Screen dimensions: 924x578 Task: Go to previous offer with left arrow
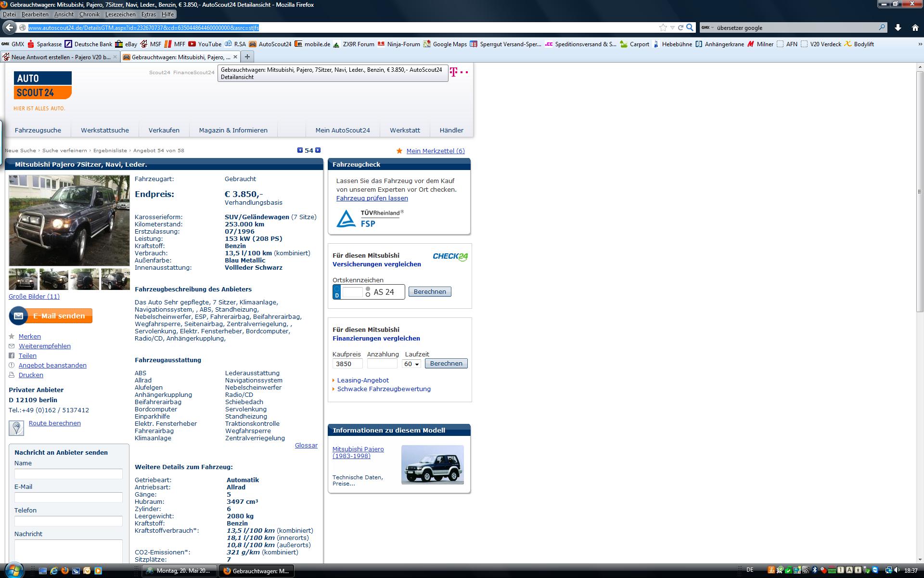pos(300,150)
